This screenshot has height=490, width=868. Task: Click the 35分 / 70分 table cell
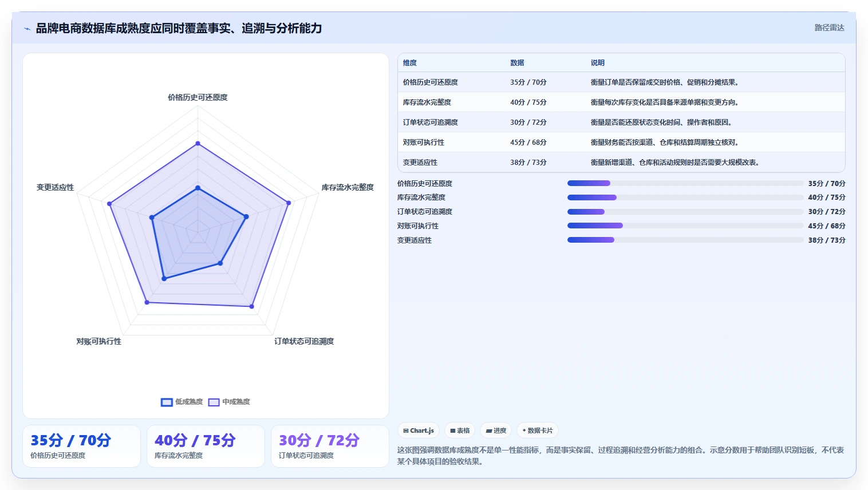528,82
